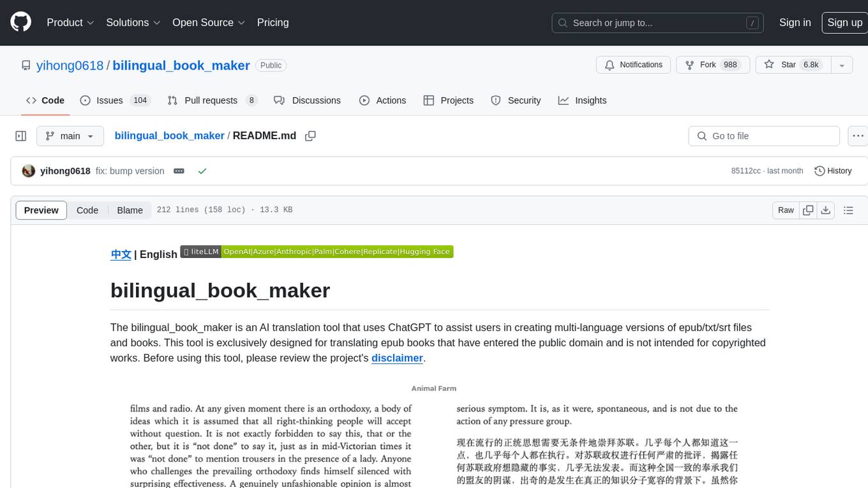Focus the Go to file search box
This screenshot has height=488, width=868.
click(764, 136)
